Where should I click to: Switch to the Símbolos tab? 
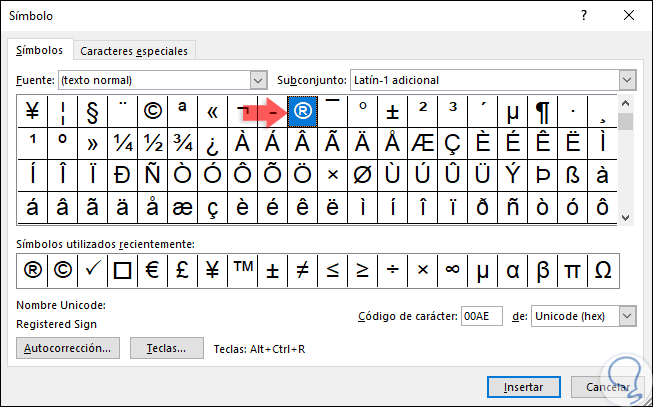coord(40,50)
